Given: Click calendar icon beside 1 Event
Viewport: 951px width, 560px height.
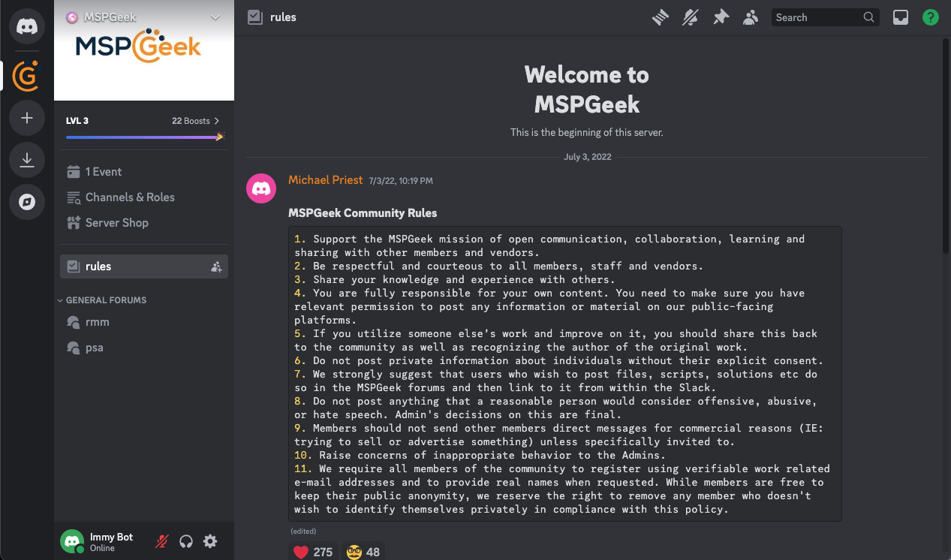Looking at the screenshot, I should 74,172.
